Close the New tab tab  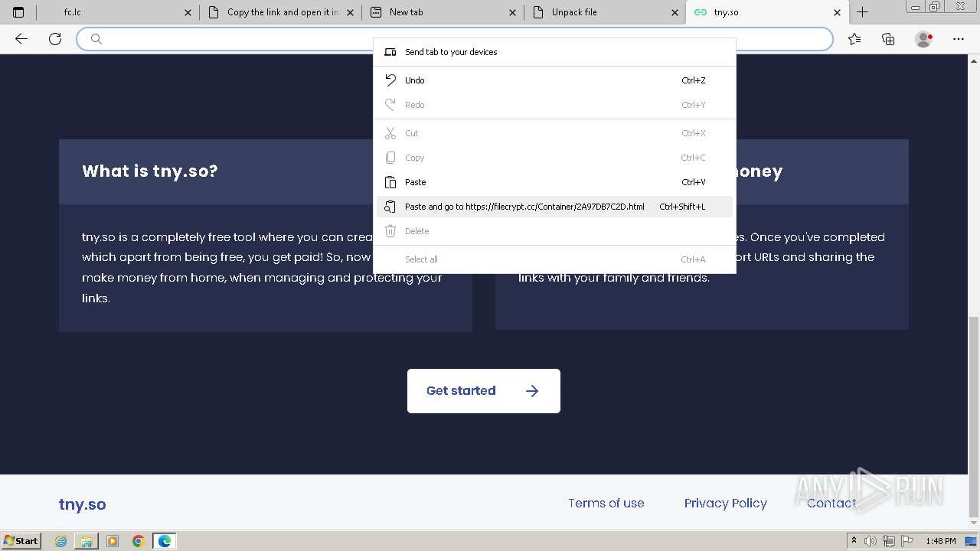coord(512,12)
